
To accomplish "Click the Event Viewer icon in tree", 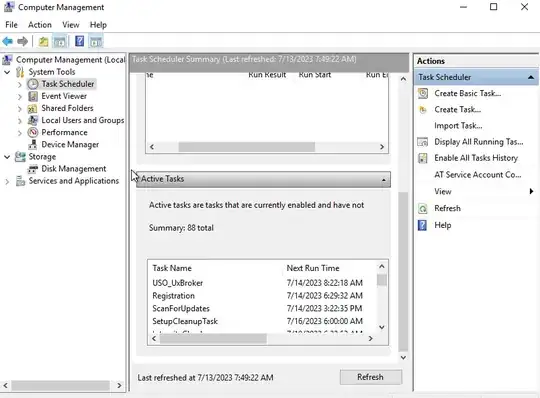I will pyautogui.click(x=33, y=96).
